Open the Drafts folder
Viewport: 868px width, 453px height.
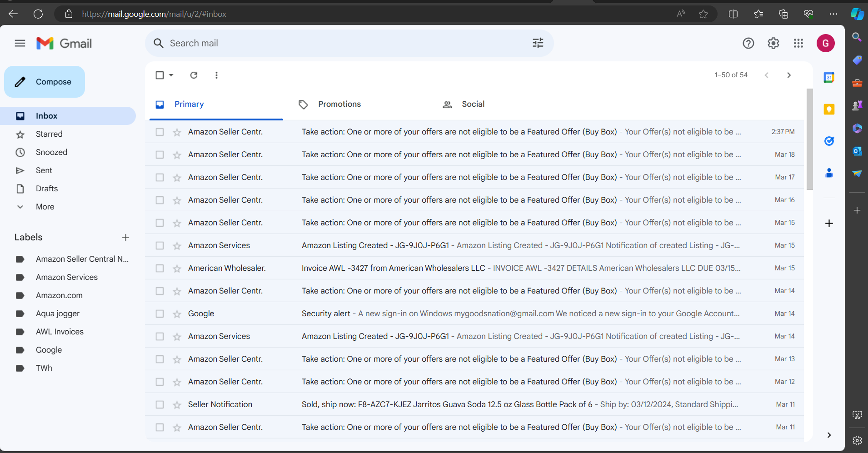(x=68, y=189)
